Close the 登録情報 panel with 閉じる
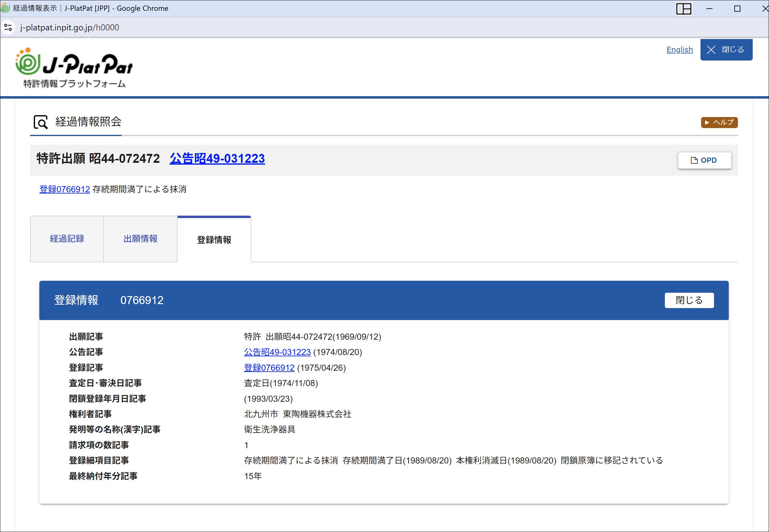This screenshot has width=769, height=532. 689,300
